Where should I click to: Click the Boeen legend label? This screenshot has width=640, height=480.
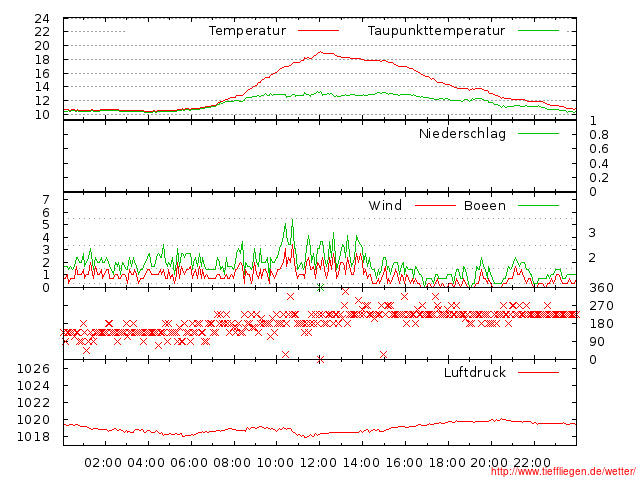[x=485, y=205]
